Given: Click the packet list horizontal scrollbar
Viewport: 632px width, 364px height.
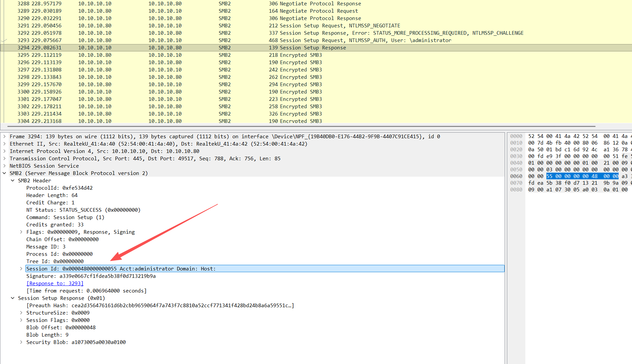Looking at the screenshot, I should pos(301,127).
